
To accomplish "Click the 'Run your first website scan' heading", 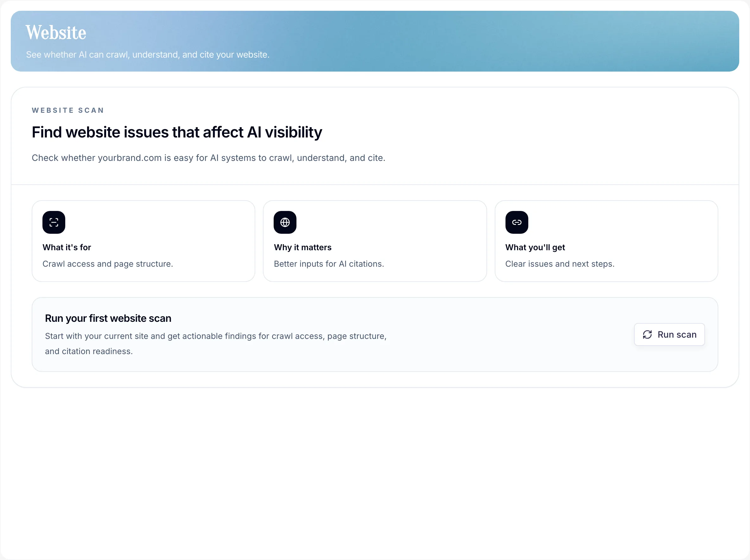I will 108,318.
